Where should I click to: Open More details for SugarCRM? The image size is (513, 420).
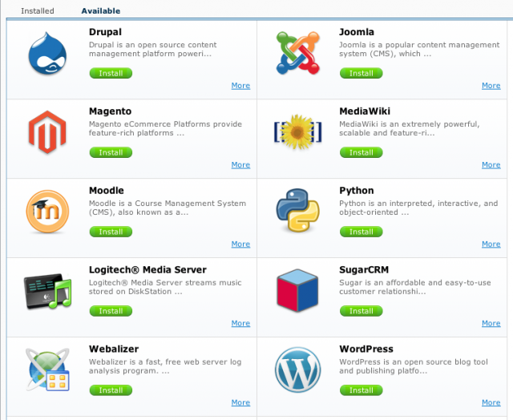[491, 323]
